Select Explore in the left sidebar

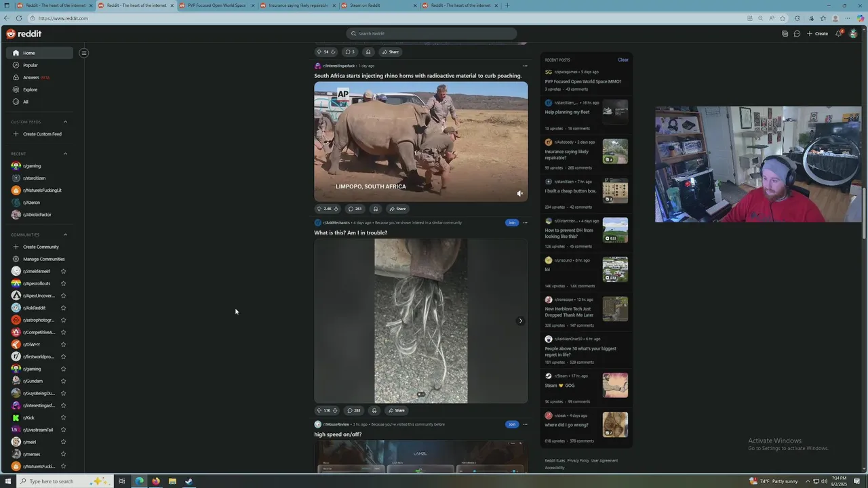pyautogui.click(x=40, y=89)
